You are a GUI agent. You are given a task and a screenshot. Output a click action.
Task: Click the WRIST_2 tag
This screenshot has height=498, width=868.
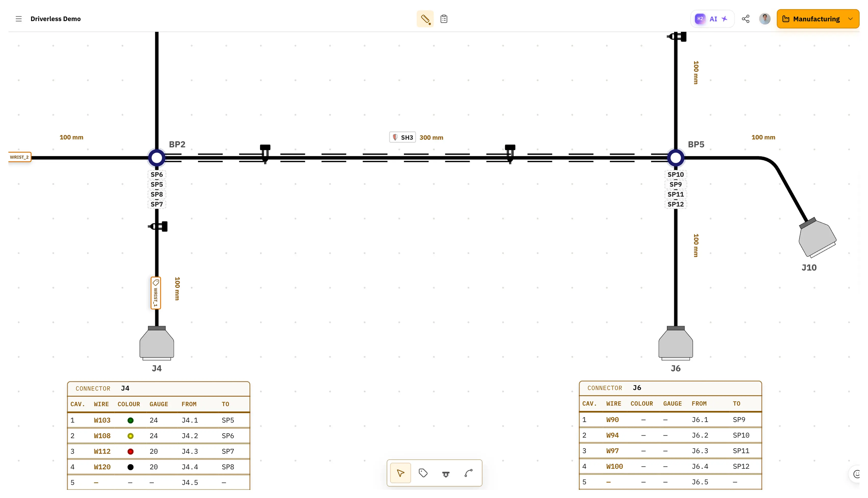tap(20, 157)
